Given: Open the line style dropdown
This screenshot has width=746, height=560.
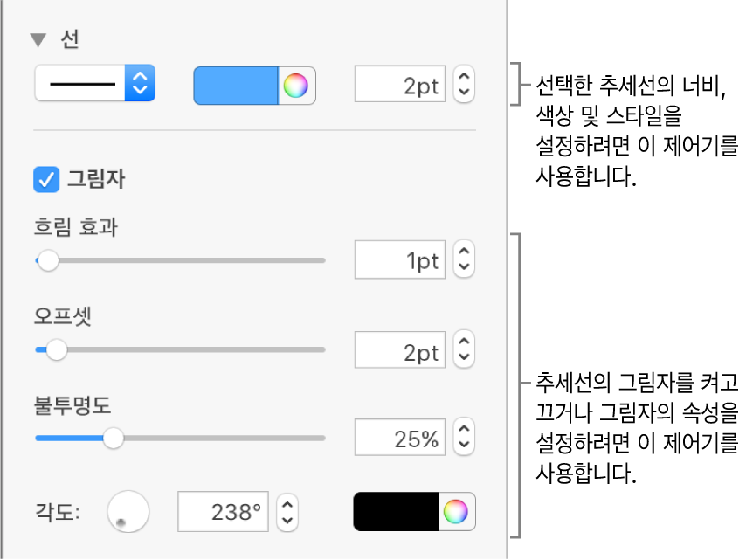Looking at the screenshot, I should [94, 84].
